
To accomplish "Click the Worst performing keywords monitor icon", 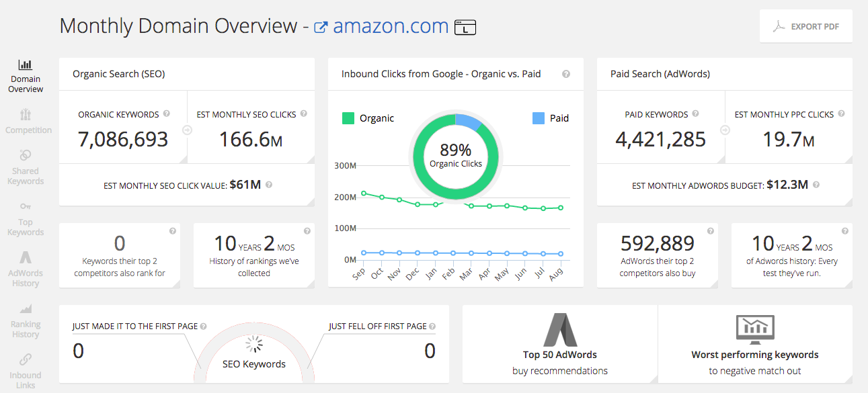I will pos(754,329).
